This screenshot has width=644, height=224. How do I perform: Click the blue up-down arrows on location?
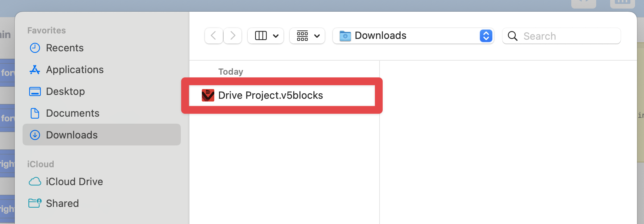click(486, 36)
